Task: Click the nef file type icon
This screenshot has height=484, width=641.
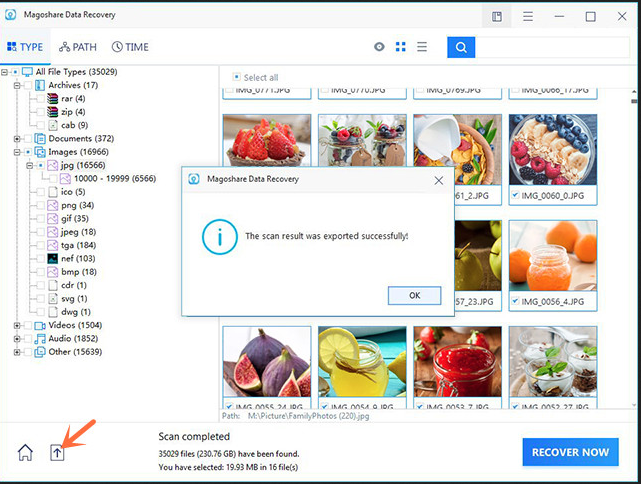Action: point(53,259)
